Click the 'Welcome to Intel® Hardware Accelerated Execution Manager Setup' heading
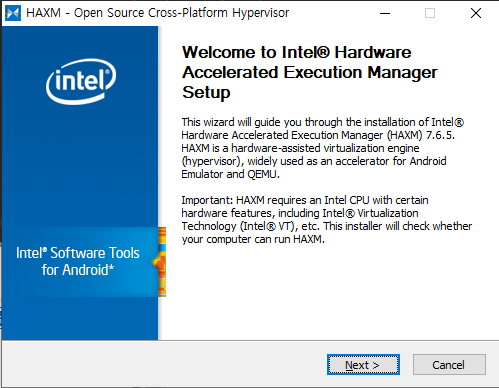Screen dimensions: 499x388 (x=310, y=72)
